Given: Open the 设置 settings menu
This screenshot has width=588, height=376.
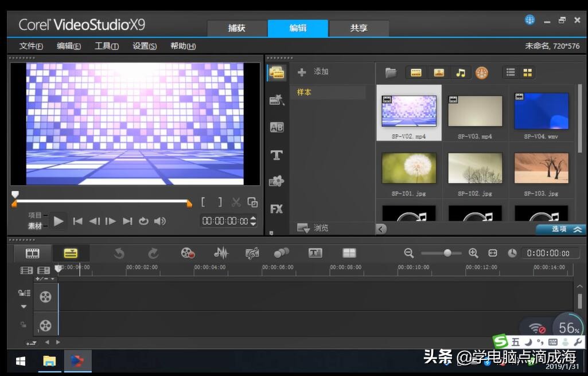Looking at the screenshot, I should (x=145, y=46).
